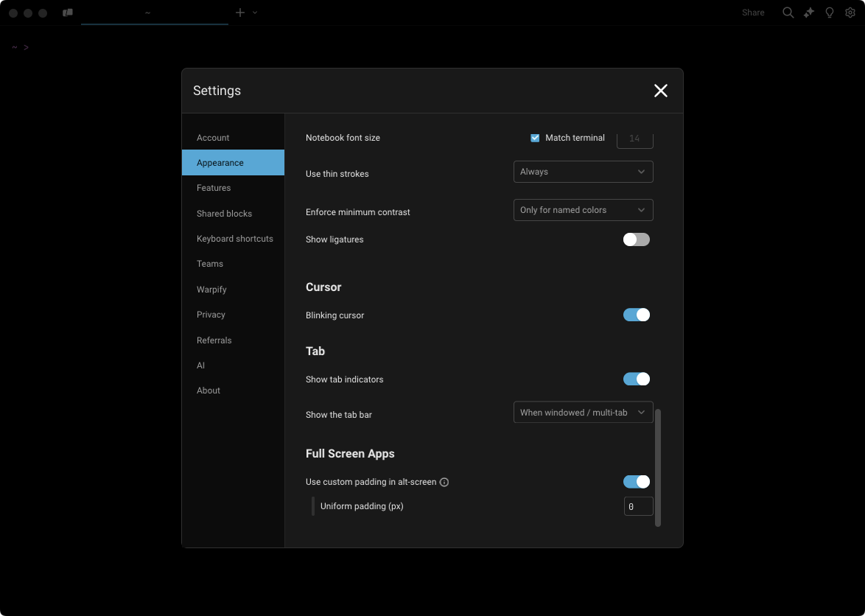Click the search magnifier icon
The image size is (865, 616).
788,13
